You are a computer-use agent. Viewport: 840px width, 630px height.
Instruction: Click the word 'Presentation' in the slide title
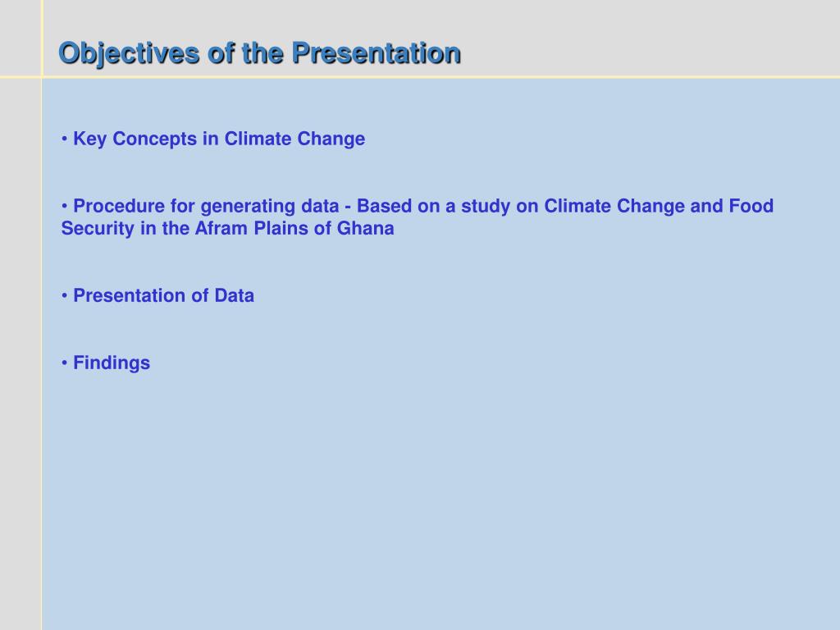click(x=377, y=53)
